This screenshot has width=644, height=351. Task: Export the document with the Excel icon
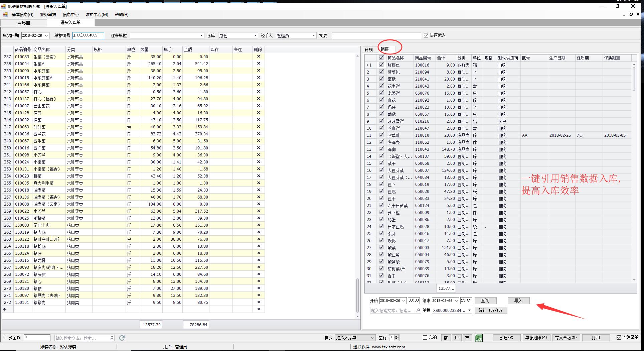[x=478, y=338]
